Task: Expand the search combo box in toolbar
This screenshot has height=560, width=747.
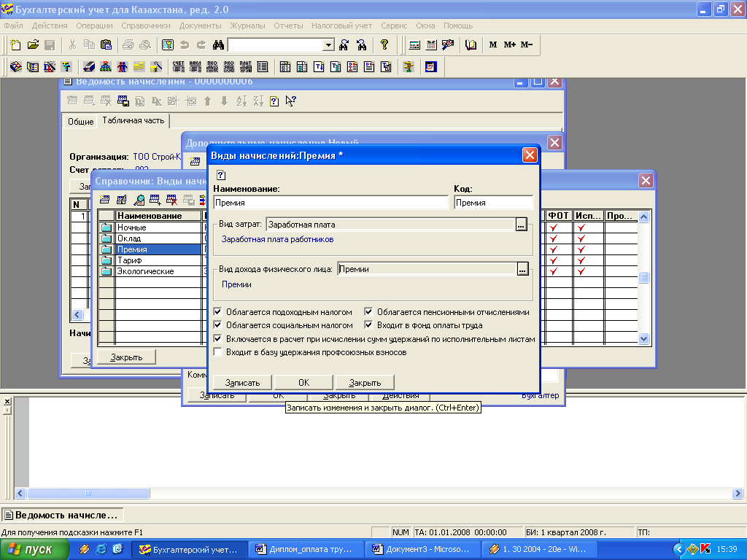Action: (x=329, y=45)
